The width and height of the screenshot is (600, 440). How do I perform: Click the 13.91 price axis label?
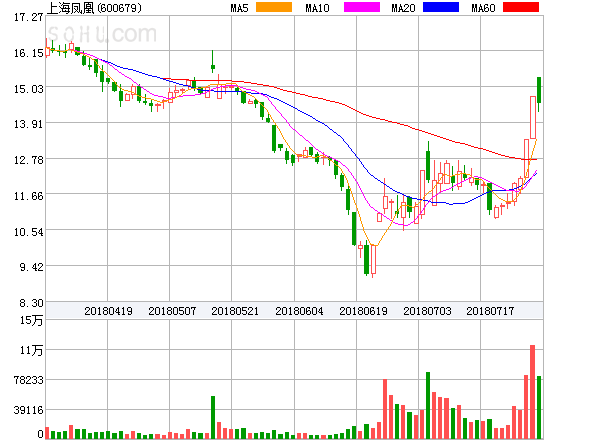pos(29,124)
